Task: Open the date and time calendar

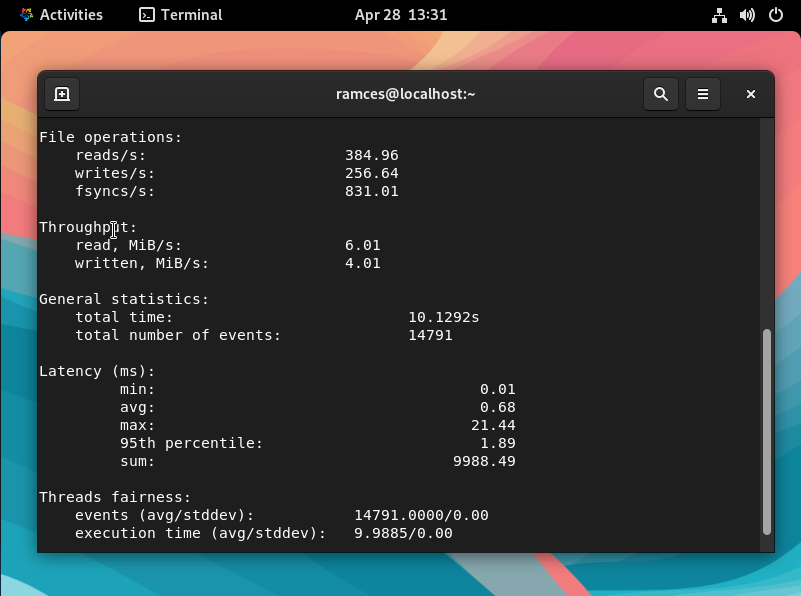Action: click(x=400, y=14)
